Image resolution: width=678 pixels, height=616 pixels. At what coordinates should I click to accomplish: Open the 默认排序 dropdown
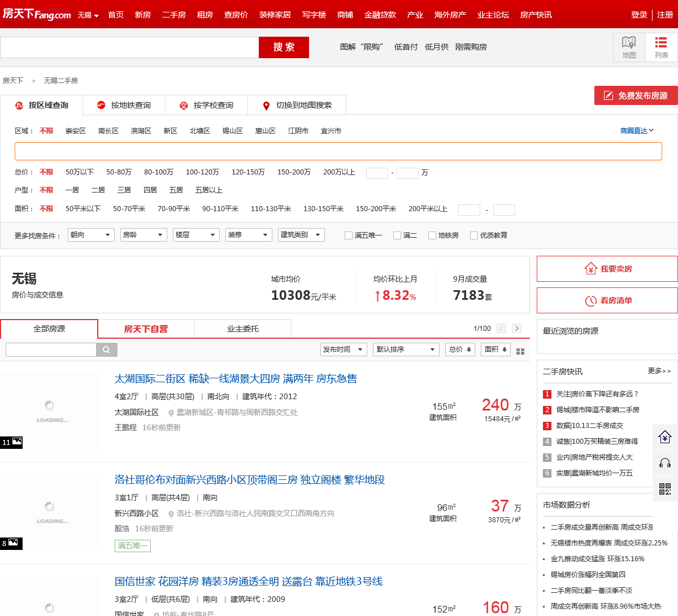point(407,349)
